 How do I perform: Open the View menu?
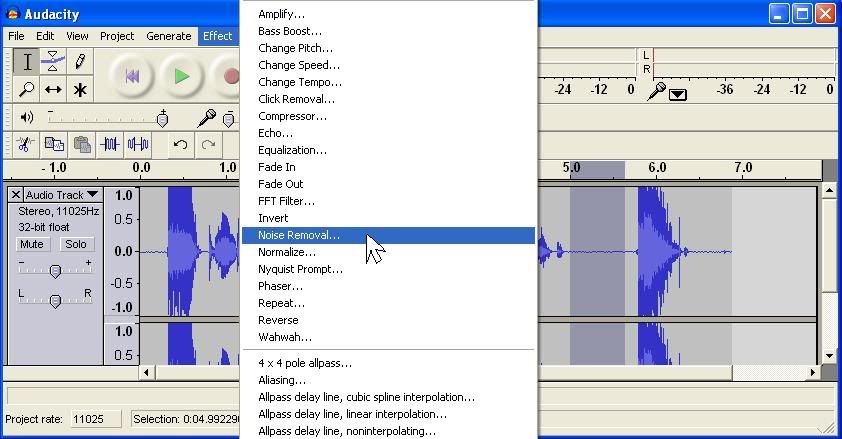tap(77, 36)
